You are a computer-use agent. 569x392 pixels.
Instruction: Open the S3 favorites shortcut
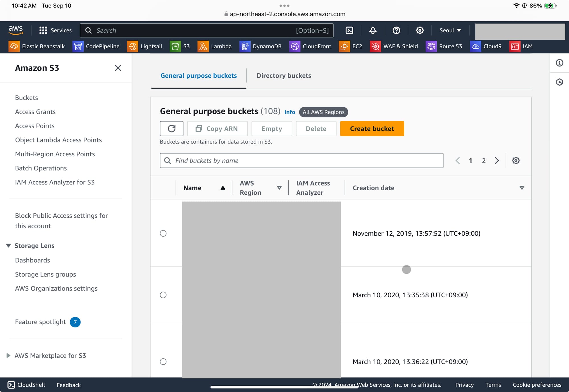pos(180,46)
